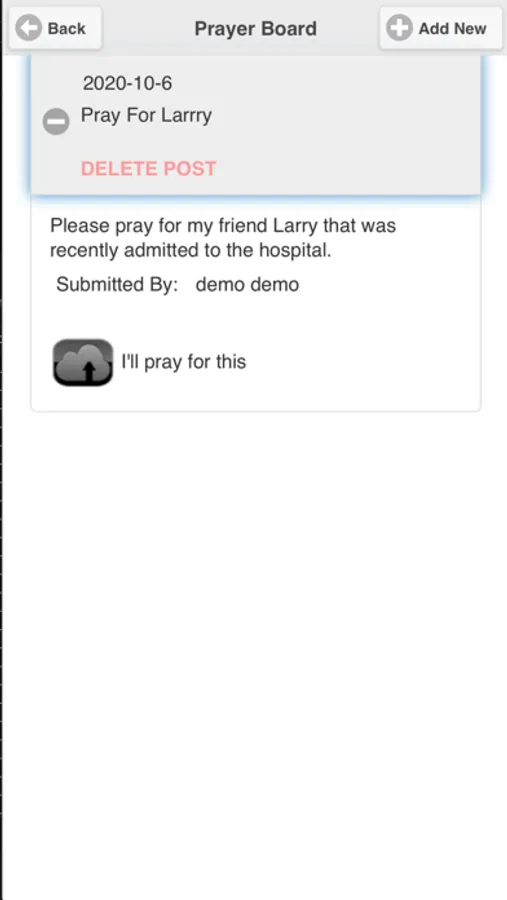507x900 pixels.
Task: Click the "I'll pray for this" text
Action: [184, 362]
